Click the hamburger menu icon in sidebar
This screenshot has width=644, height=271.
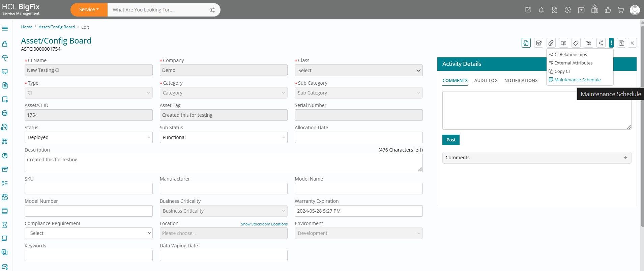(x=5, y=29)
